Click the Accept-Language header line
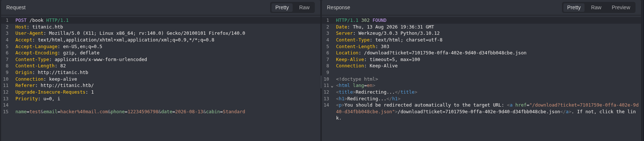Image resolution: width=644 pixels, height=141 pixels. (x=59, y=47)
